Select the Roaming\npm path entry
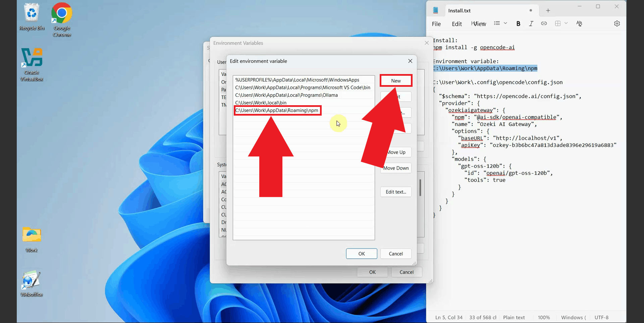The height and width of the screenshot is (323, 644). tap(277, 111)
